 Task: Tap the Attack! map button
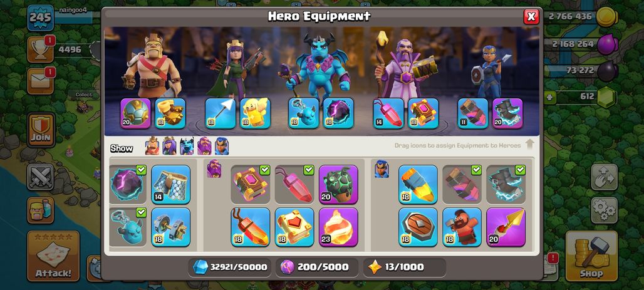[x=53, y=256]
